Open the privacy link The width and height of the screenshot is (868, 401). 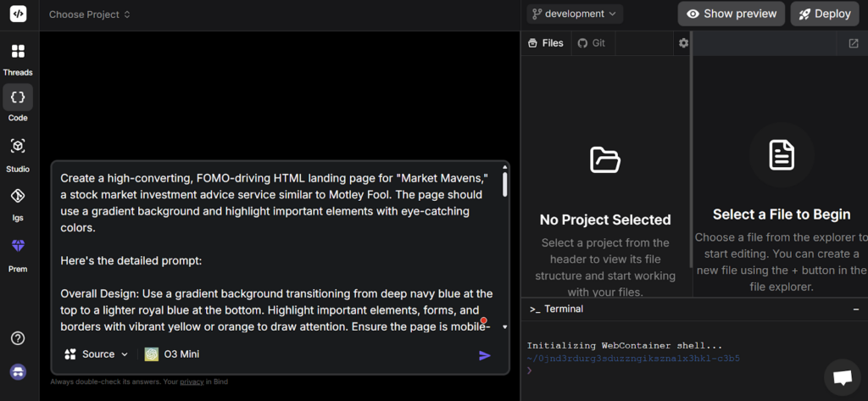click(x=192, y=382)
